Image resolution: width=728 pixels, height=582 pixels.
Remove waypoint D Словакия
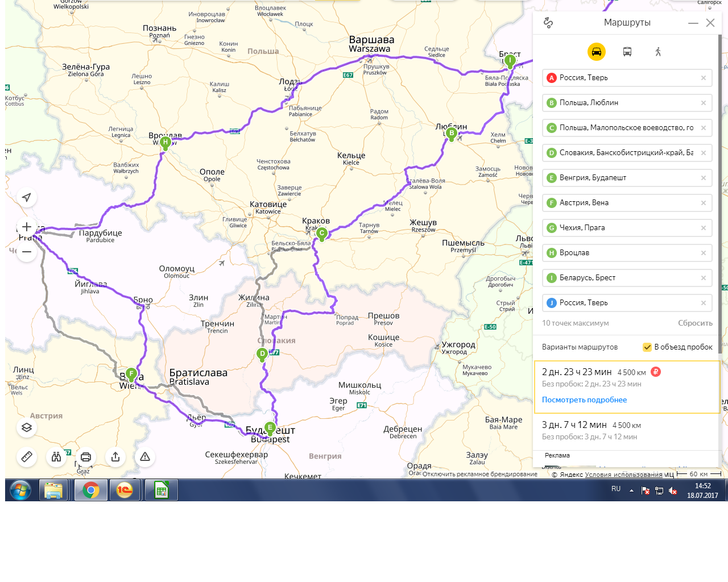704,153
